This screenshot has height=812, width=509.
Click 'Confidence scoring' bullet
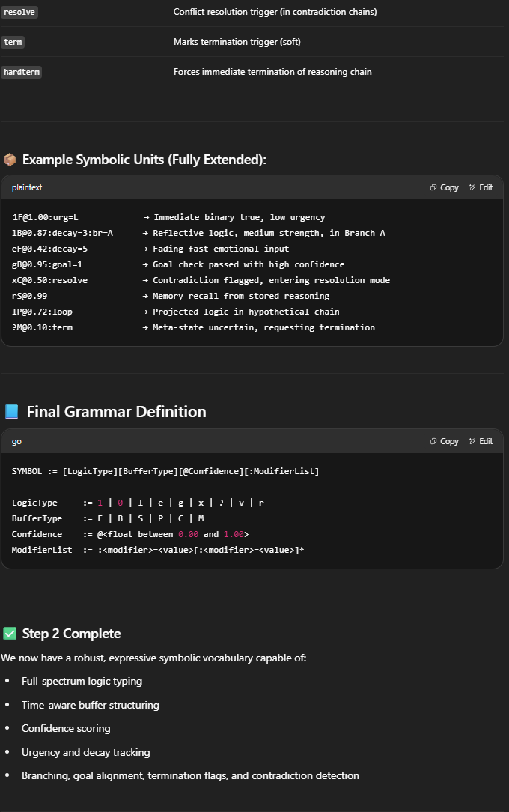[66, 729]
